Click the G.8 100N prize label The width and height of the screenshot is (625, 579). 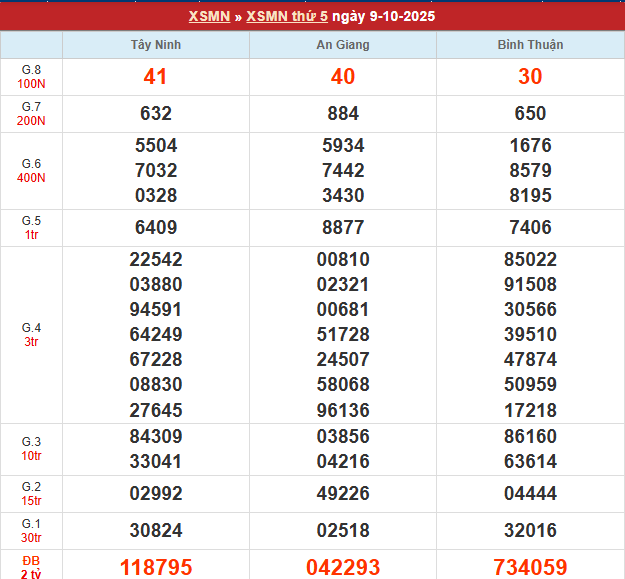point(31,77)
